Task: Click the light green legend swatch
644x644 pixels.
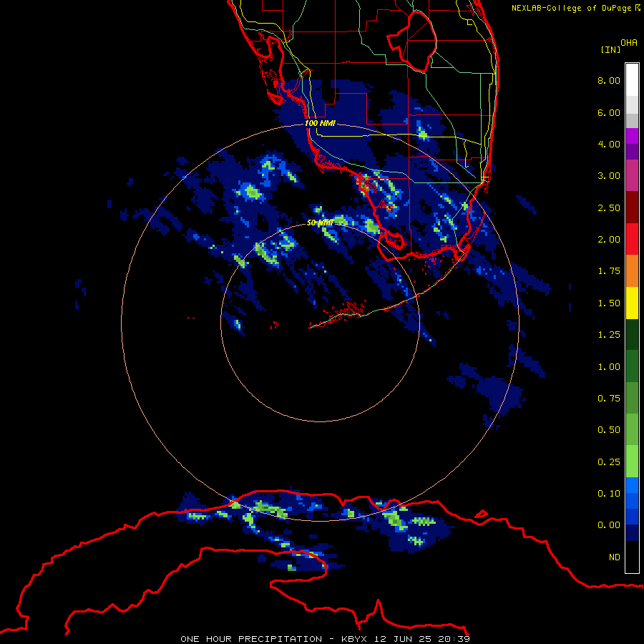Action: 632,462
